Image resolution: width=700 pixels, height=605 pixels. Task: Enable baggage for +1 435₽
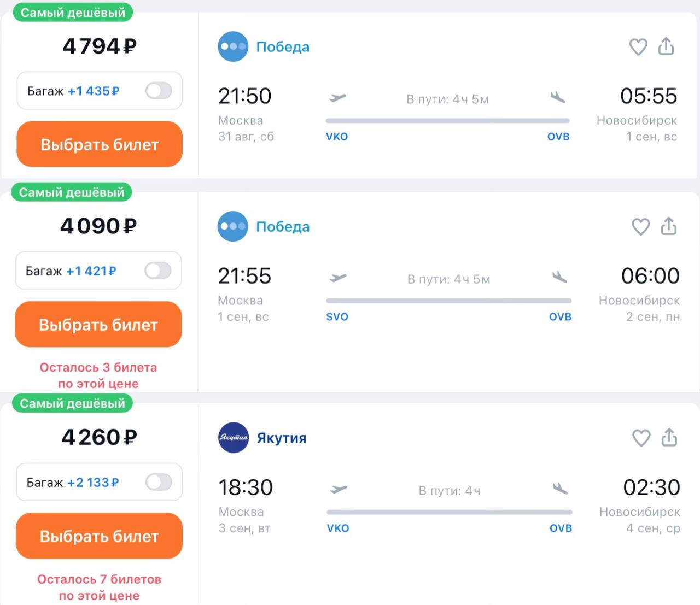(x=159, y=91)
